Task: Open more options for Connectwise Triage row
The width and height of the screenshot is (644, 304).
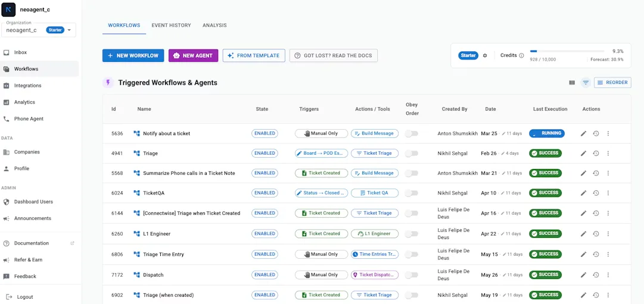Action: pos(608,213)
